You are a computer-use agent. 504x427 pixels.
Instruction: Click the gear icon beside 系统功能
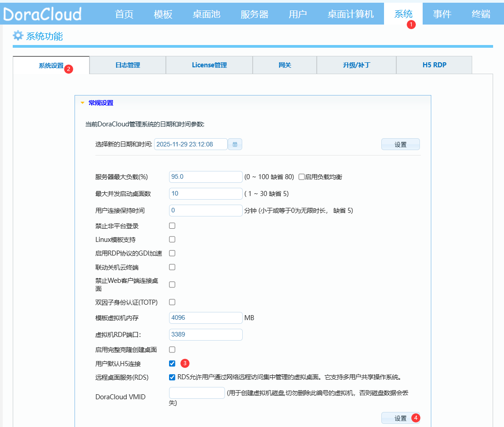[x=18, y=36]
